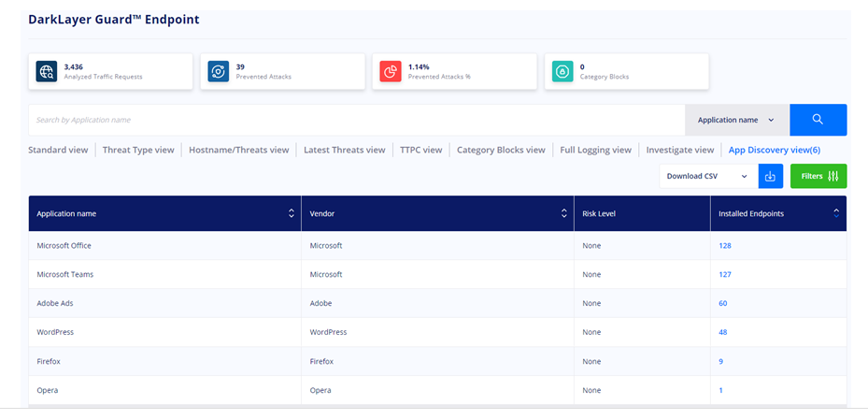
Task: Click the Firefox vendor cell
Action: tap(438, 361)
